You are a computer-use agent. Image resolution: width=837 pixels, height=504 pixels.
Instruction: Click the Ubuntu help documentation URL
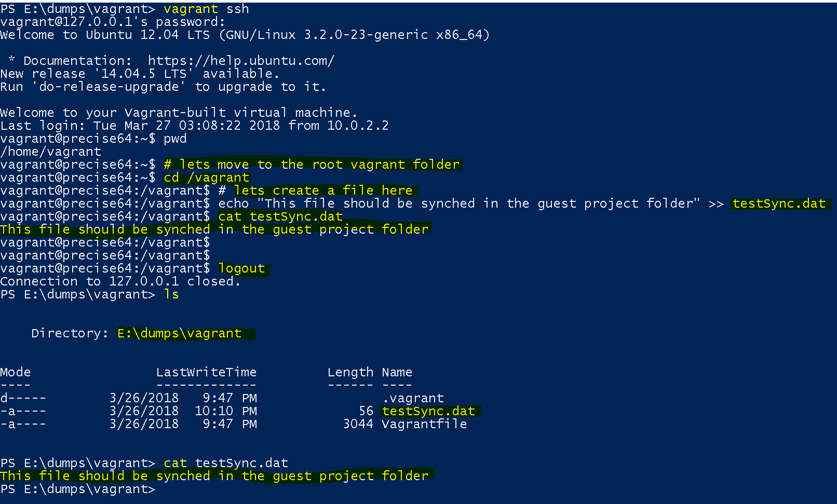click(x=241, y=61)
